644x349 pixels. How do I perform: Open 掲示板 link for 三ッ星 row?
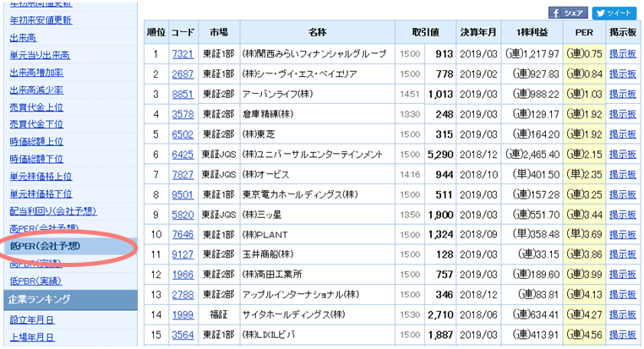623,215
